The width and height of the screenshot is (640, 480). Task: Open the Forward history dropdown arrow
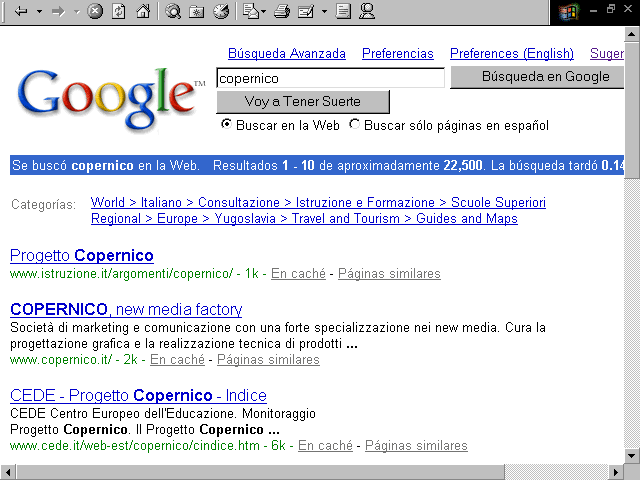[x=77, y=11]
